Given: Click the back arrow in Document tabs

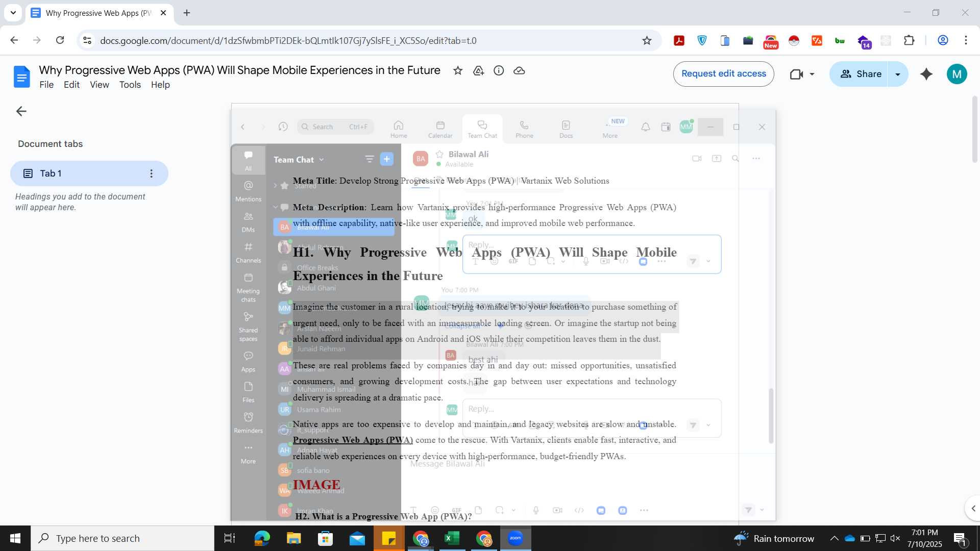Looking at the screenshot, I should click(21, 111).
